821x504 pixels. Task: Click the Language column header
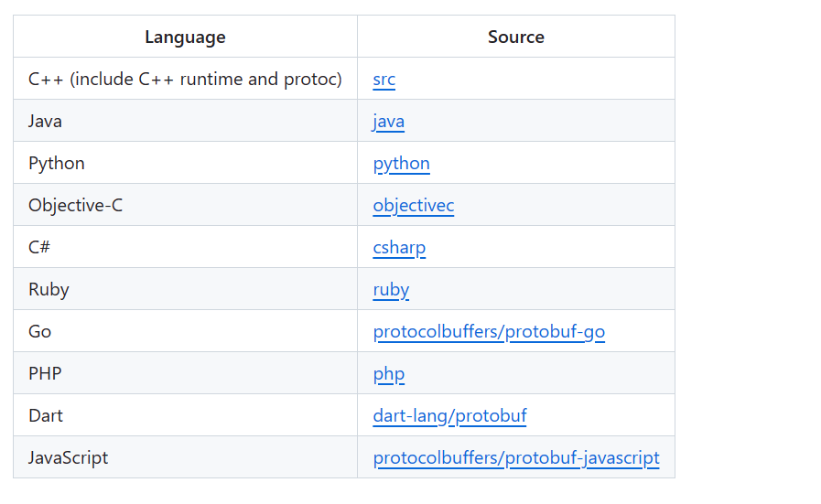pyautogui.click(x=185, y=38)
